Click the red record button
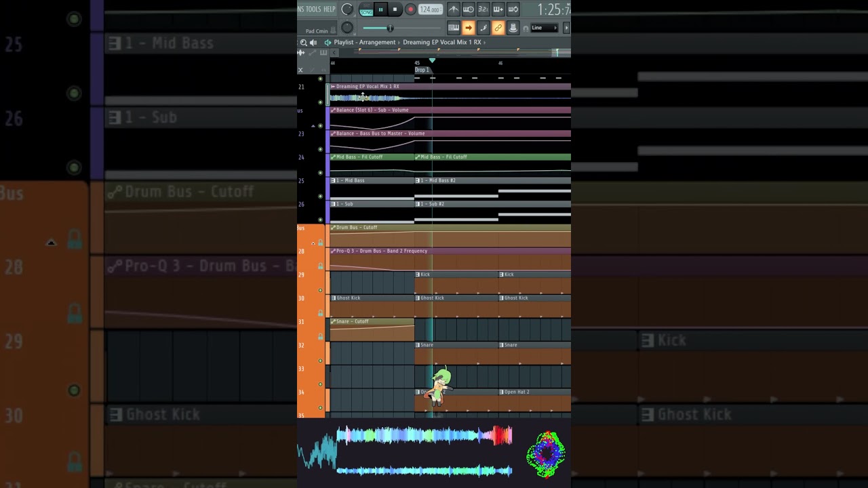Image resolution: width=868 pixels, height=488 pixels. coord(410,9)
